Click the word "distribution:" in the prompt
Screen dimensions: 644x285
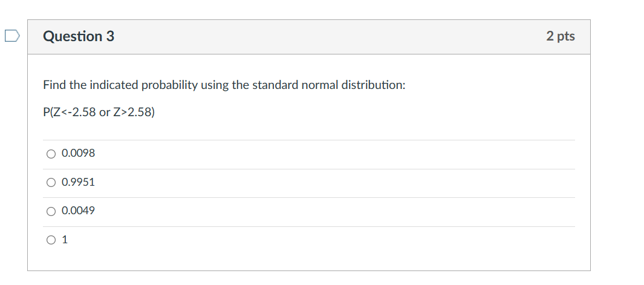tap(373, 85)
